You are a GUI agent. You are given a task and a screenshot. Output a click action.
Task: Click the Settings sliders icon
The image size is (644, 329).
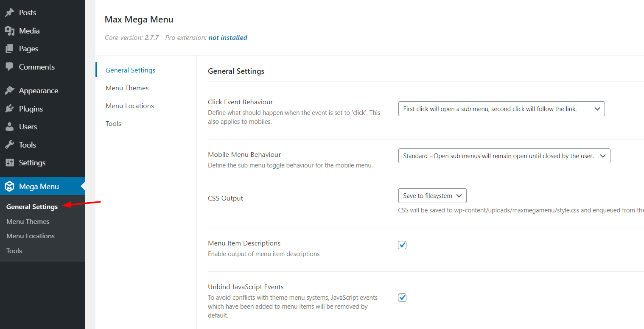tap(9, 163)
